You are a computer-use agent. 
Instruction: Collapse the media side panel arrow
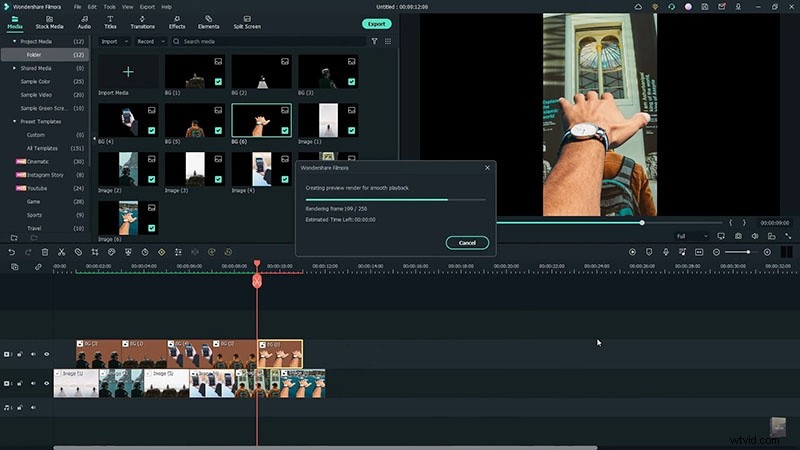coord(94,139)
